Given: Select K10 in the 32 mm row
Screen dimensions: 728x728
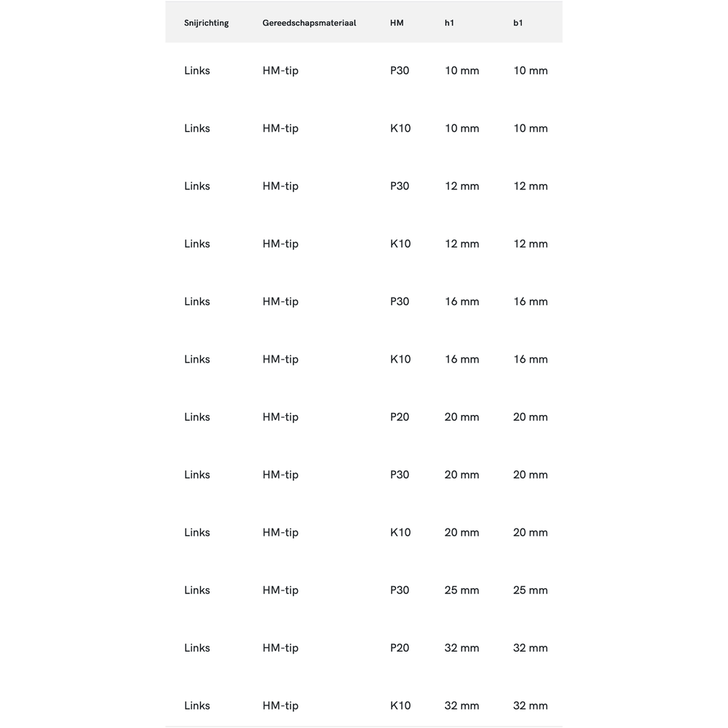Looking at the screenshot, I should pyautogui.click(x=400, y=705).
